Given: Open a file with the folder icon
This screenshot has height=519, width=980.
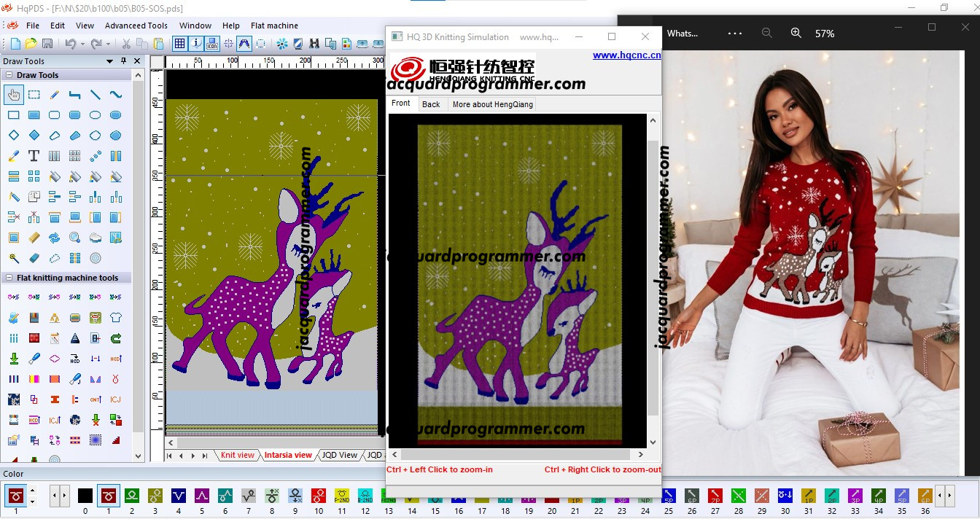Looking at the screenshot, I should point(31,44).
